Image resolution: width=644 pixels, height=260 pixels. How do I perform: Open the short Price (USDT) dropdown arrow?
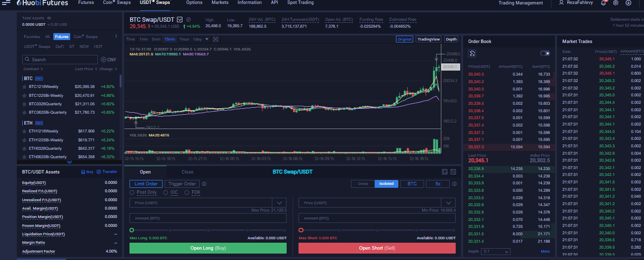pos(449,203)
